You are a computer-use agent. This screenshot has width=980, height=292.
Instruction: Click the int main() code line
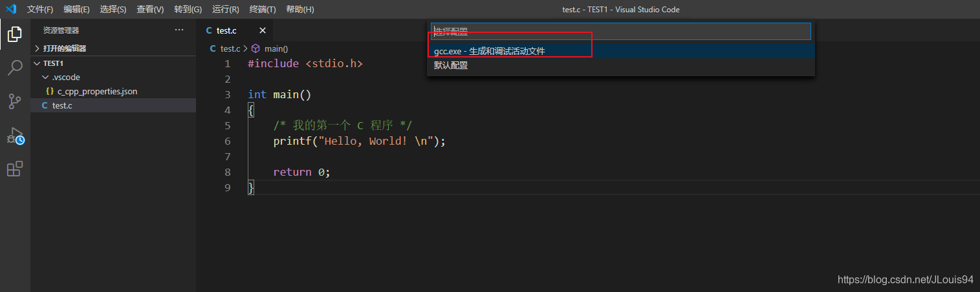279,94
